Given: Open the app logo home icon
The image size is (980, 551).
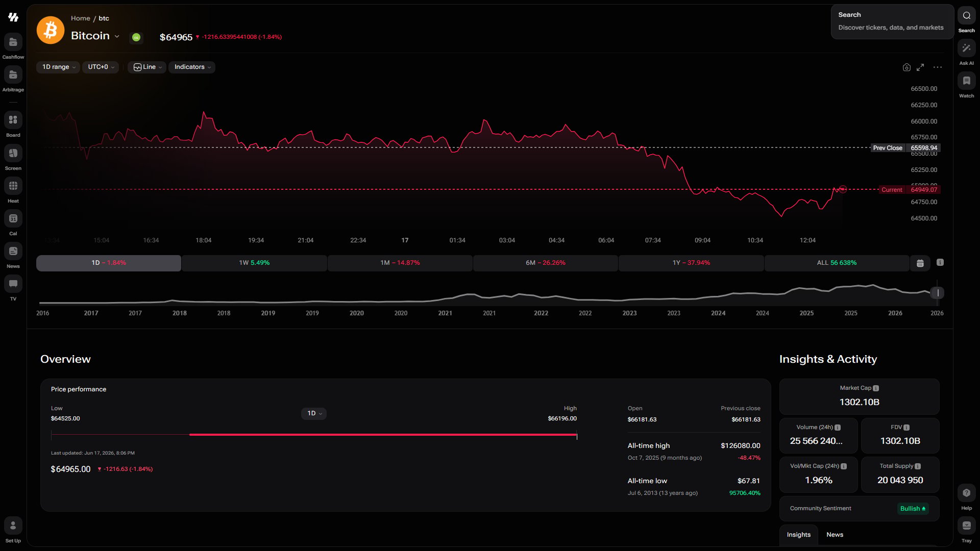Looking at the screenshot, I should (x=13, y=17).
